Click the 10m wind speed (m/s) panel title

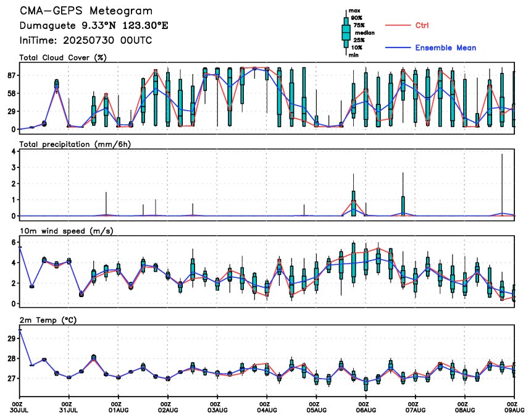[x=67, y=231]
